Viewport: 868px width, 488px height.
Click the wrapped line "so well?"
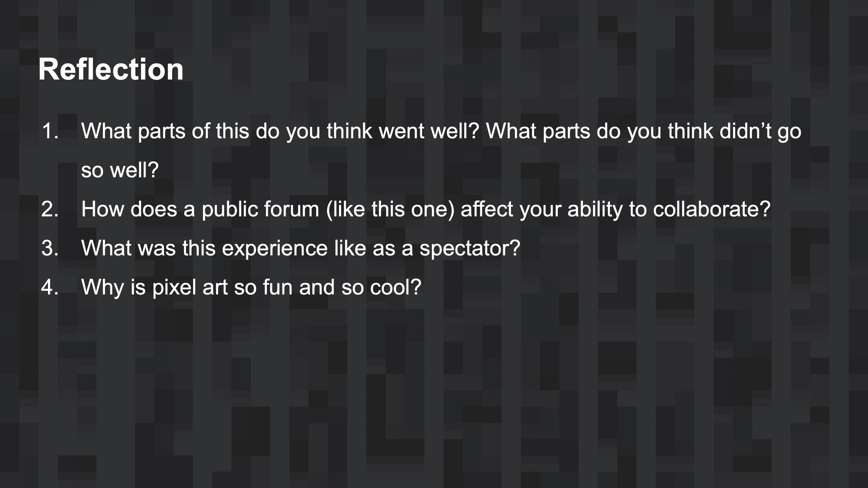point(119,170)
